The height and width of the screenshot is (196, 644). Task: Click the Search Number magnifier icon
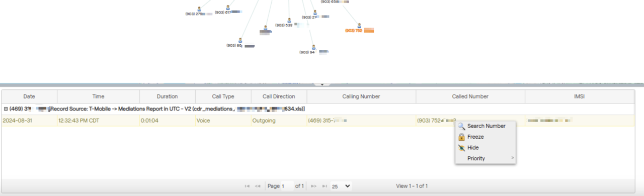coord(461,126)
